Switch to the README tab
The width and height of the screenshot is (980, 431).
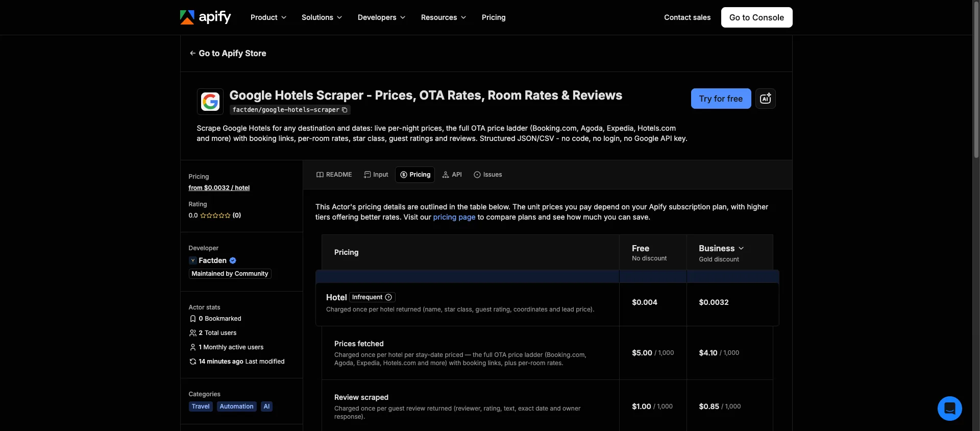(x=334, y=175)
